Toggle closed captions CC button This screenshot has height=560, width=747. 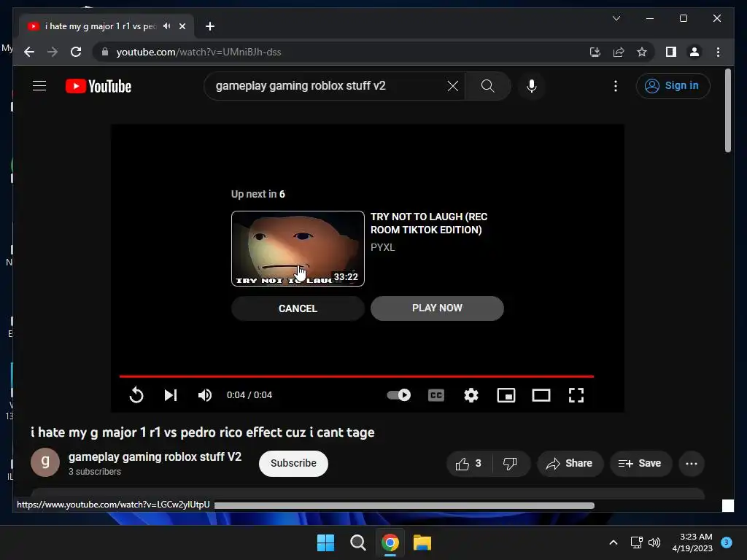436,395
